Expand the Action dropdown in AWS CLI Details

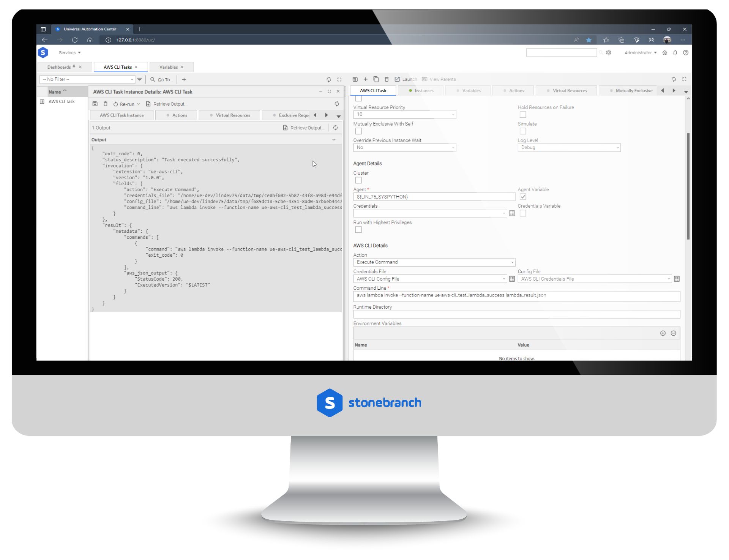(x=511, y=262)
